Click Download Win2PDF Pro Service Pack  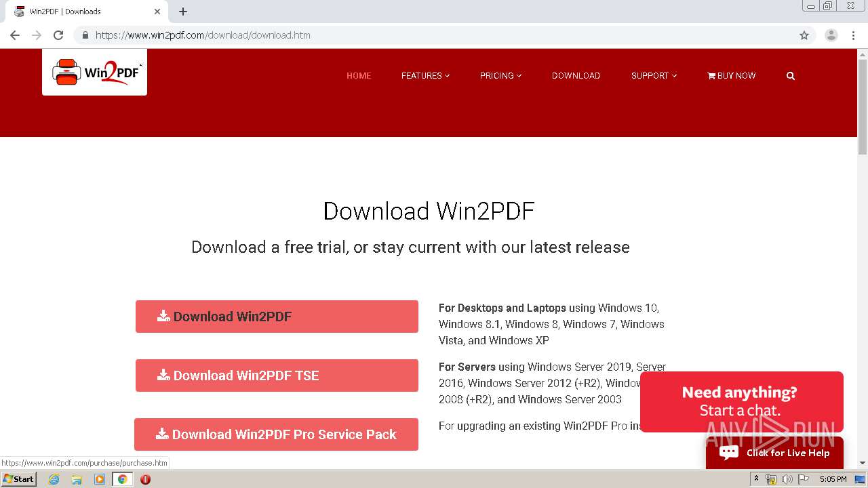[x=276, y=434]
